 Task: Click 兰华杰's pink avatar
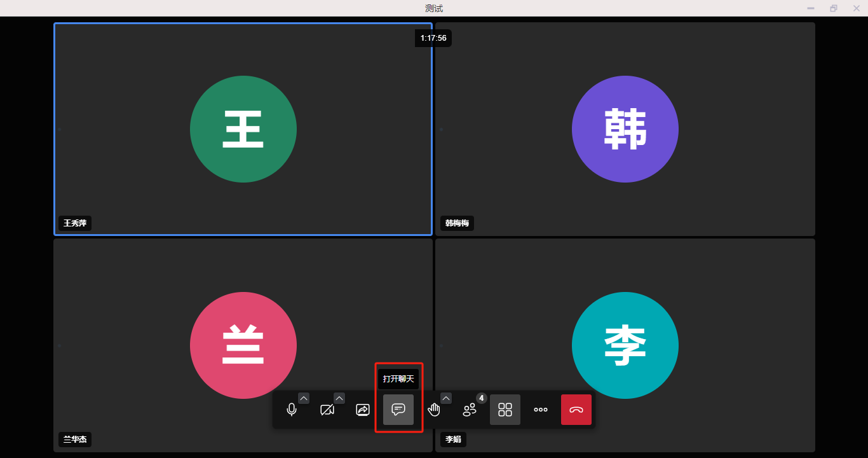pos(243,345)
